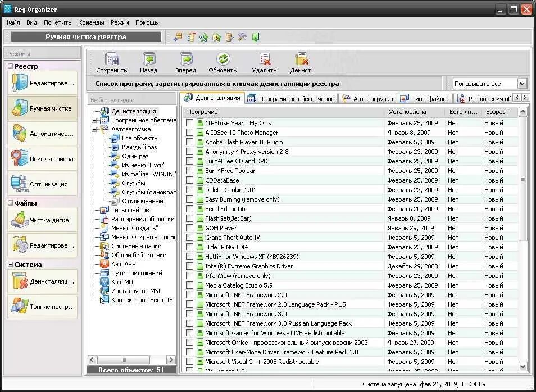Open the Режим menu

click(x=120, y=22)
